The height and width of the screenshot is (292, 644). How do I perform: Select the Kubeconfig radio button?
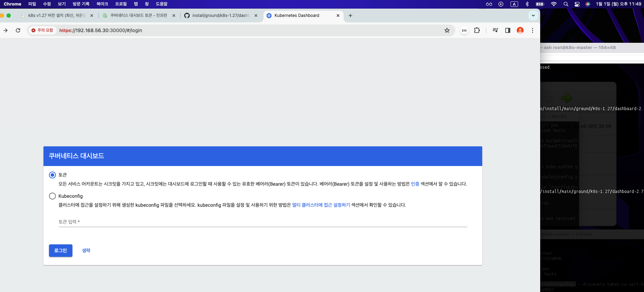click(x=52, y=196)
